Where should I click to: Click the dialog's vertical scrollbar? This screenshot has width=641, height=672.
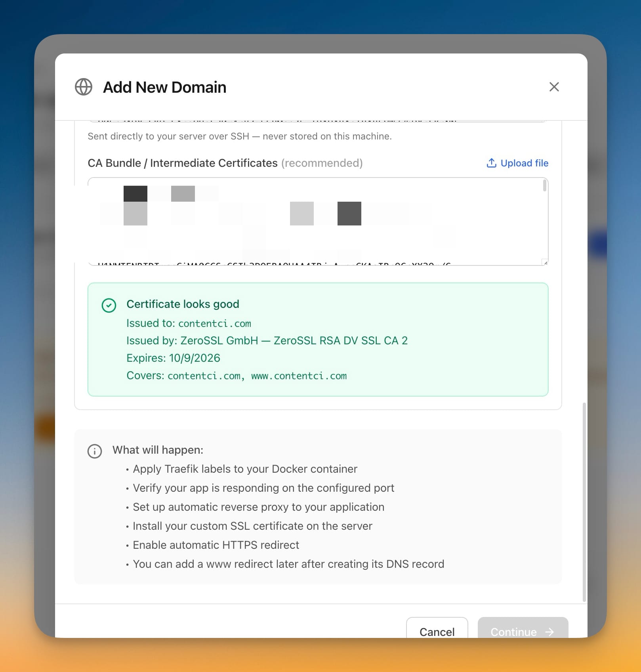point(584,502)
